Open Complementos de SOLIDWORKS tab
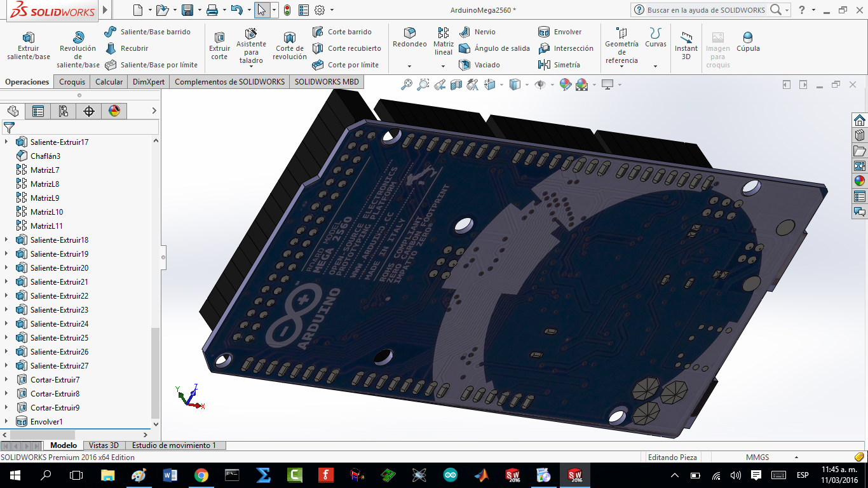Viewport: 868px width, 488px height. (230, 82)
